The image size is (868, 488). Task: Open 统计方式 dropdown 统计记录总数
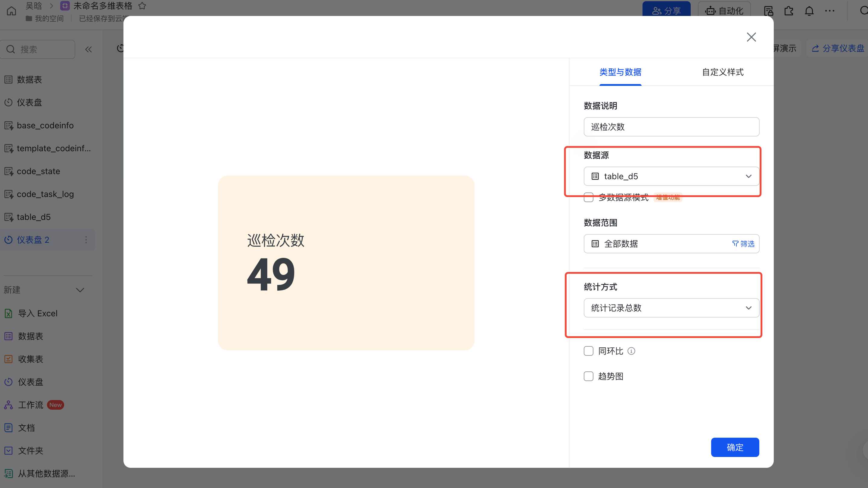671,308
